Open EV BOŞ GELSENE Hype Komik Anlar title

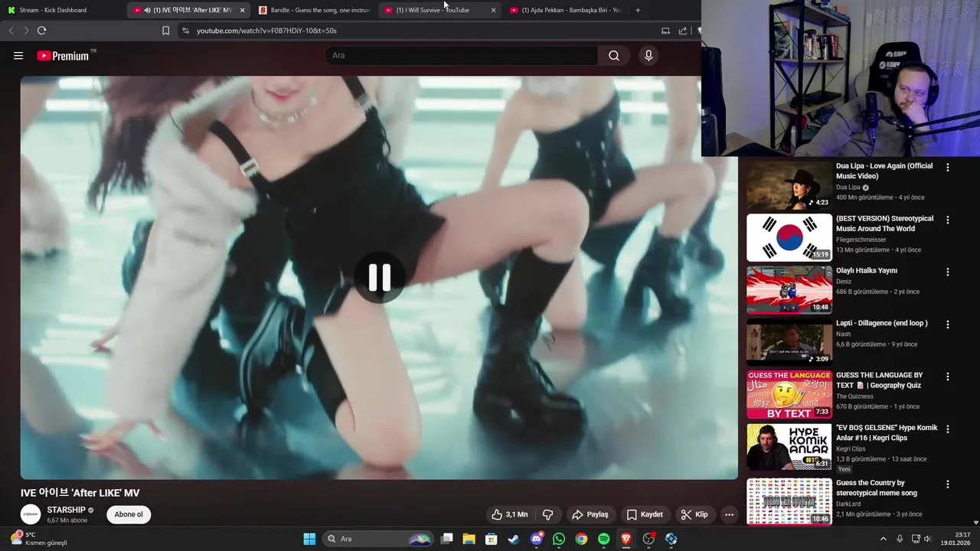pos(887,433)
